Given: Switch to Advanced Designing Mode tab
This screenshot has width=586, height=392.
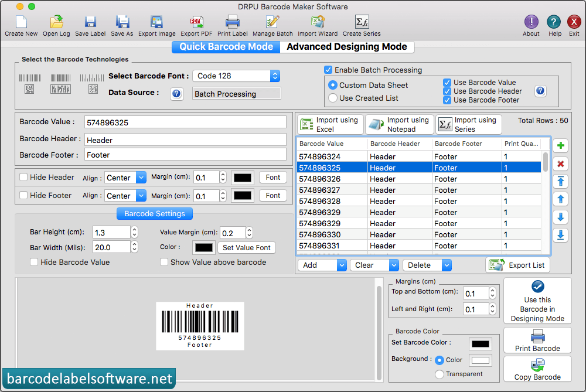Looking at the screenshot, I should [x=347, y=47].
